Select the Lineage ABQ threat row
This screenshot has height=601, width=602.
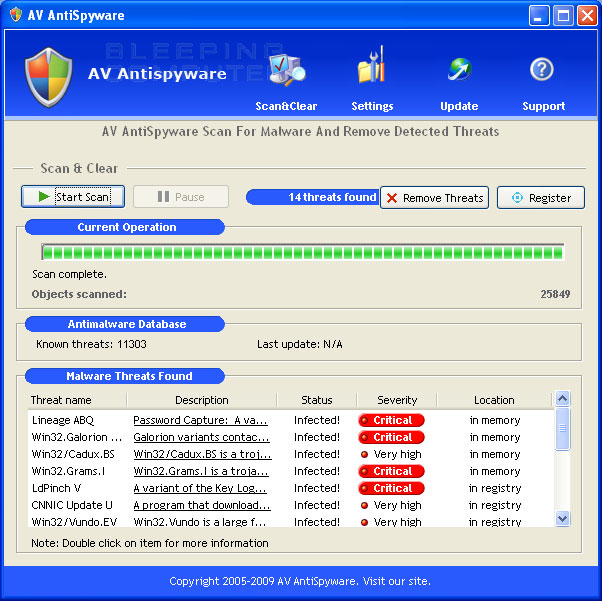pos(291,420)
